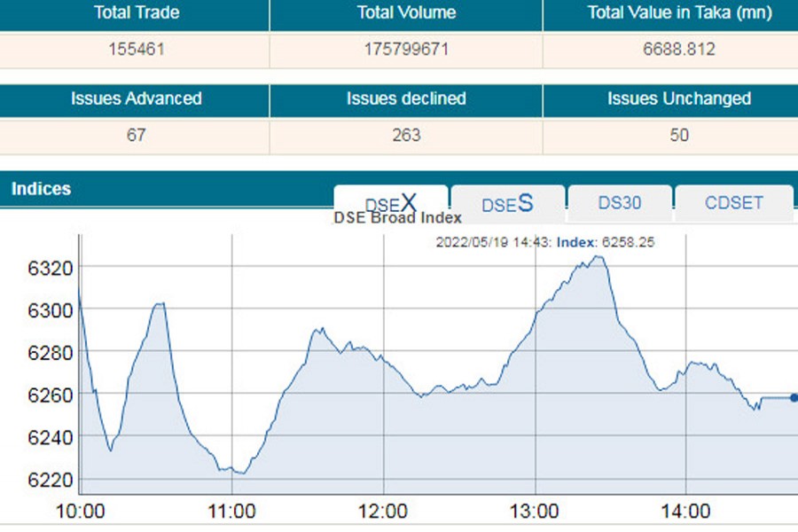The width and height of the screenshot is (798, 532).
Task: Click the 13:00 time axis label
Action: (535, 512)
